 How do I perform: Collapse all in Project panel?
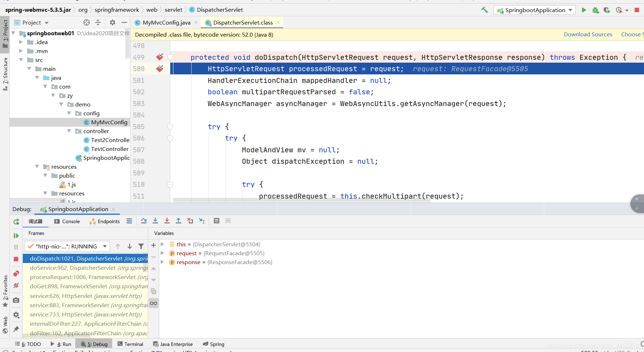click(x=98, y=22)
